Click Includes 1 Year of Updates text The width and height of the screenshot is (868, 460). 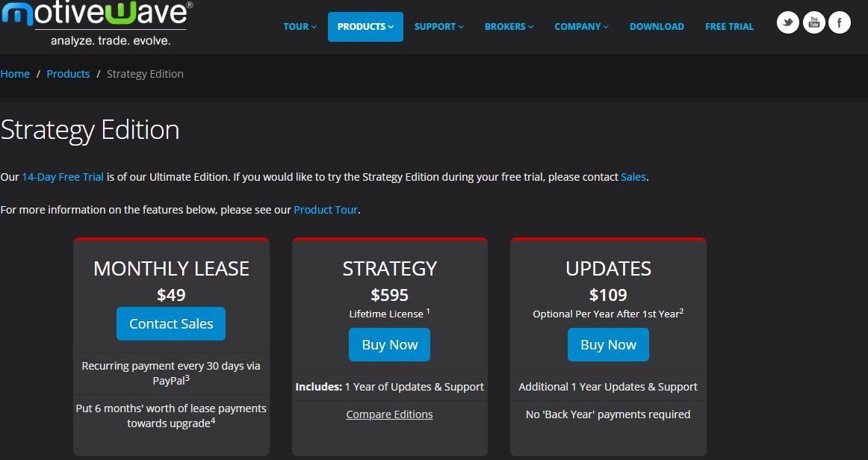point(390,387)
